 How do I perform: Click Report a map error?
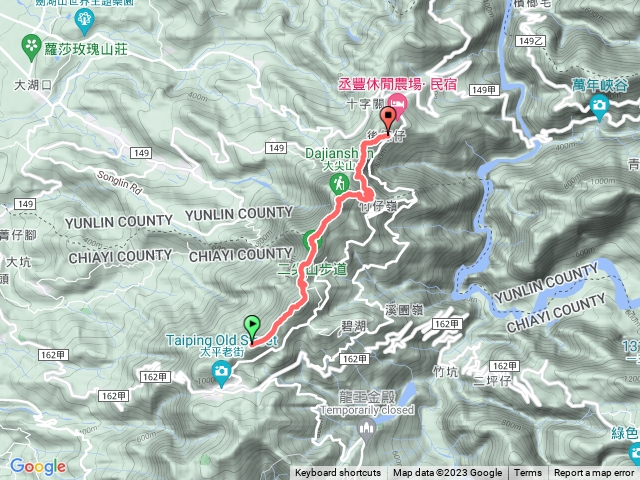594,473
